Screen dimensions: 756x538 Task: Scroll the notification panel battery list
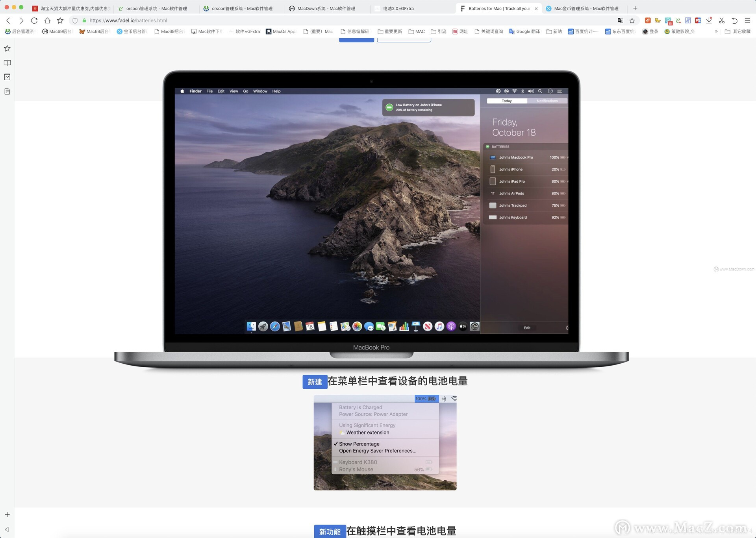527,186
